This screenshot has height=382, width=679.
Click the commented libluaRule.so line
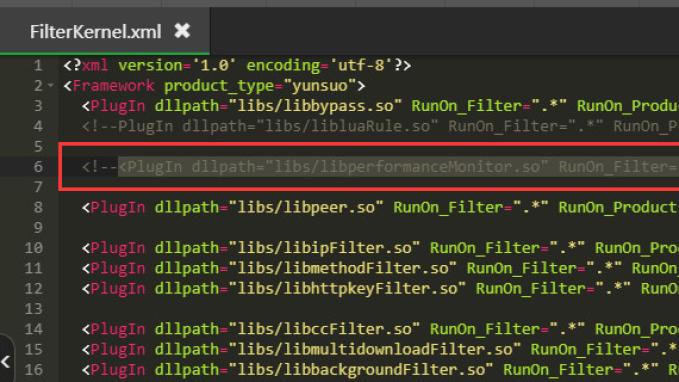(x=380, y=126)
